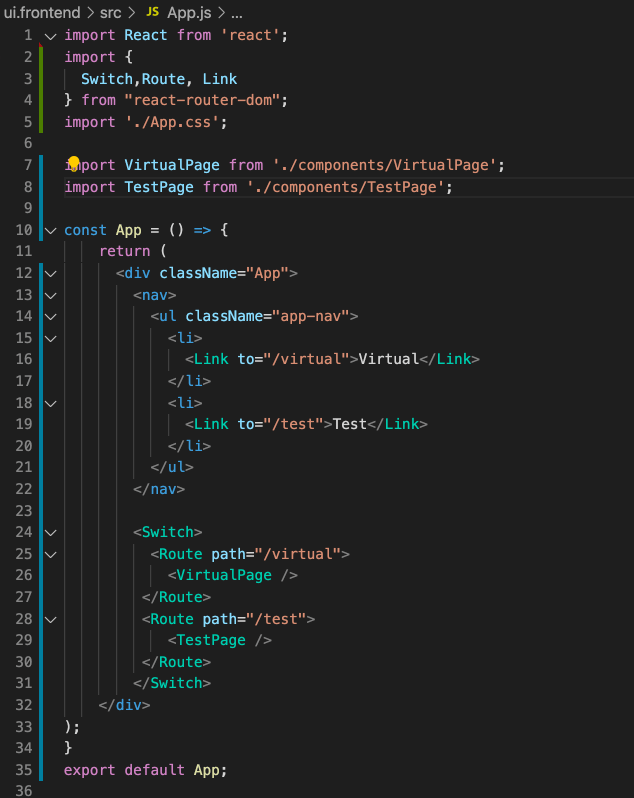Collapse the first li at line 15

[50, 339]
